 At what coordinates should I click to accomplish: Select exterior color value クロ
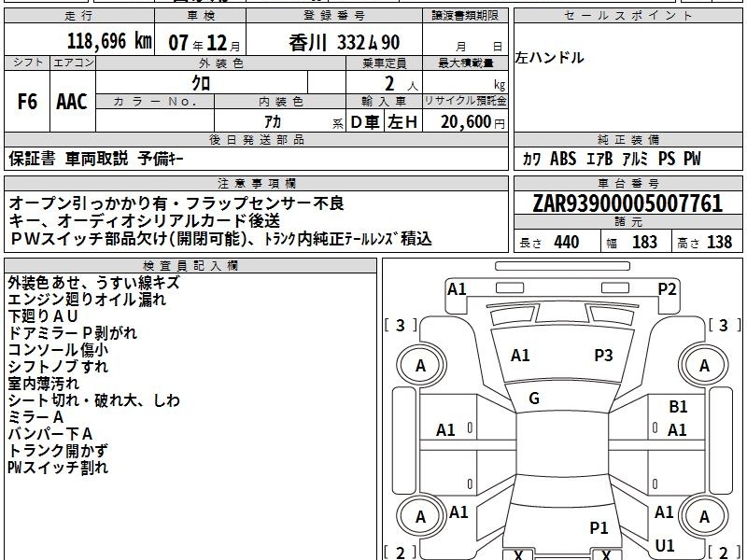[201, 83]
